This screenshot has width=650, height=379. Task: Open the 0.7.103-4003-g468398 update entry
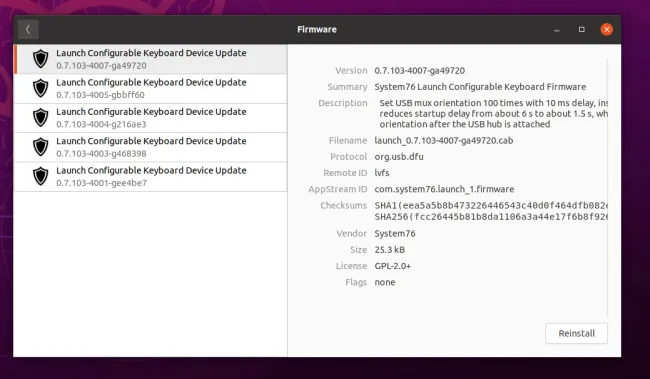pyautogui.click(x=150, y=148)
